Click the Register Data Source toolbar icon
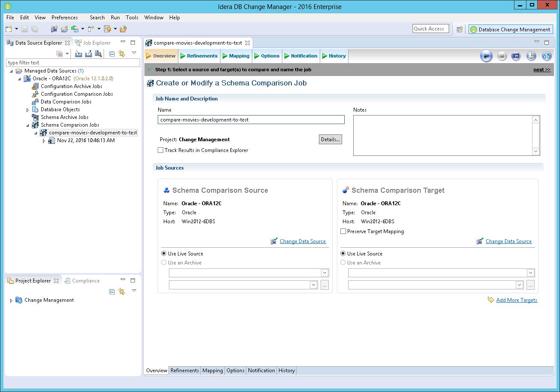 [x=54, y=29]
